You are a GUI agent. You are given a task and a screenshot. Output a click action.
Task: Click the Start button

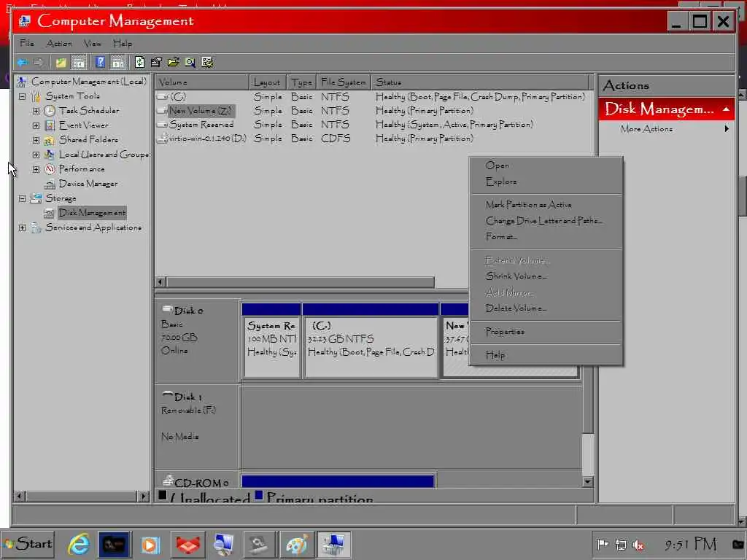pyautogui.click(x=28, y=544)
